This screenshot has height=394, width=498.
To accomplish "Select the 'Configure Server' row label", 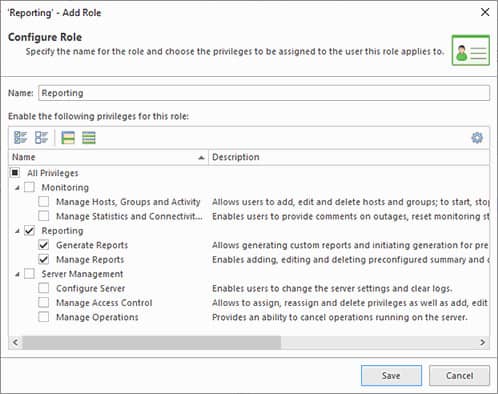I will pyautogui.click(x=90, y=288).
